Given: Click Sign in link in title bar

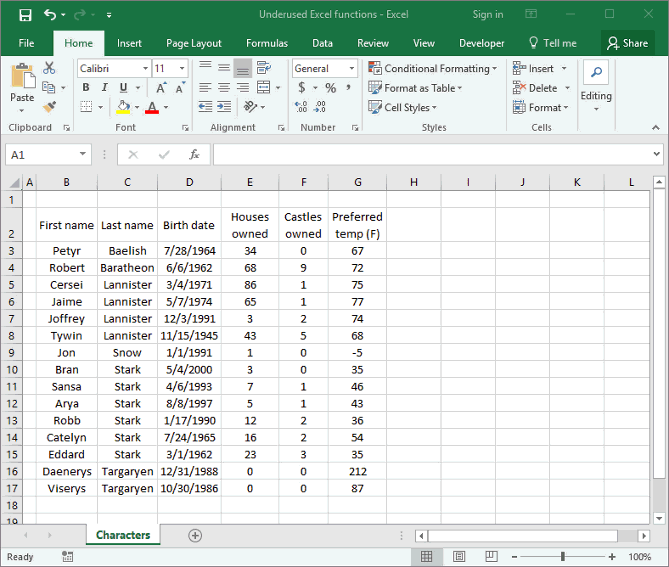Looking at the screenshot, I should pyautogui.click(x=487, y=15).
